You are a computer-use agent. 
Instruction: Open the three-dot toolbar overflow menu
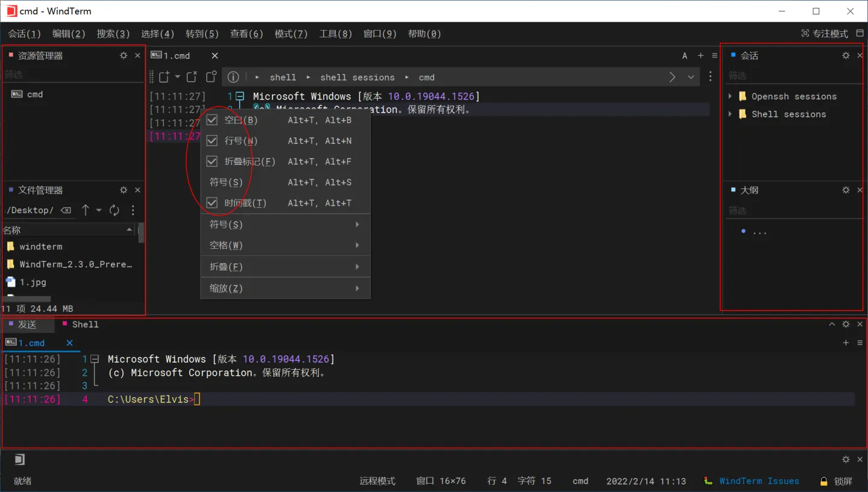711,76
